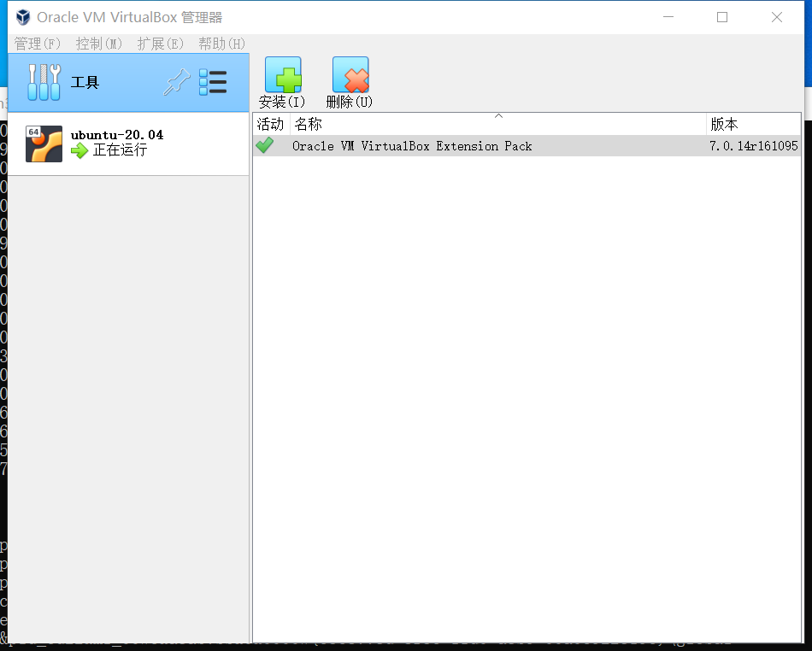
Task: Click the Remove (删除) extension pack icon
Action: [x=350, y=75]
